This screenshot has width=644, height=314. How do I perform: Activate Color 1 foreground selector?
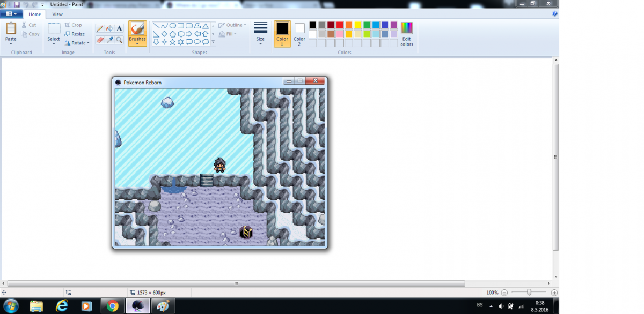point(282,34)
